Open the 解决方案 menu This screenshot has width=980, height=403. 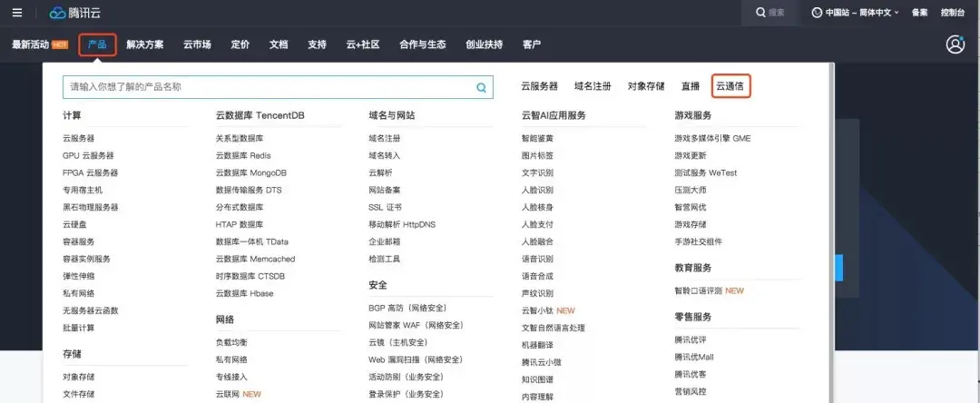coord(144,44)
